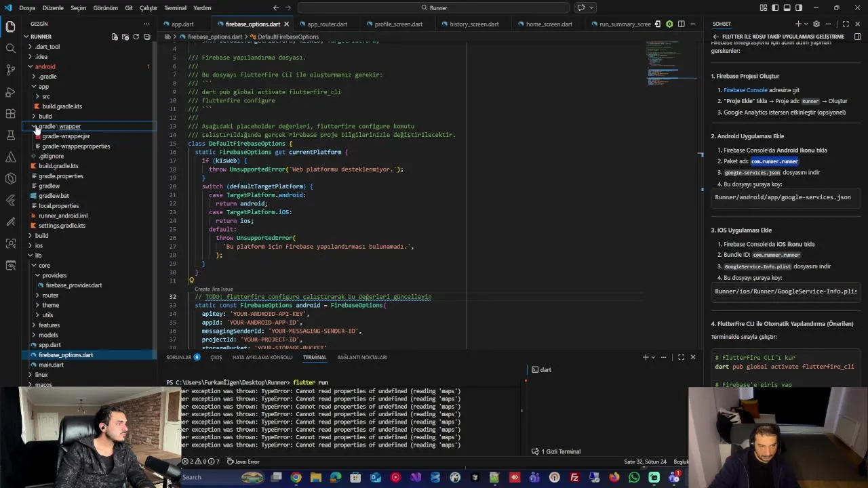
Task: Open the dropdown next to the title bar chat icon
Action: (x=592, y=8)
